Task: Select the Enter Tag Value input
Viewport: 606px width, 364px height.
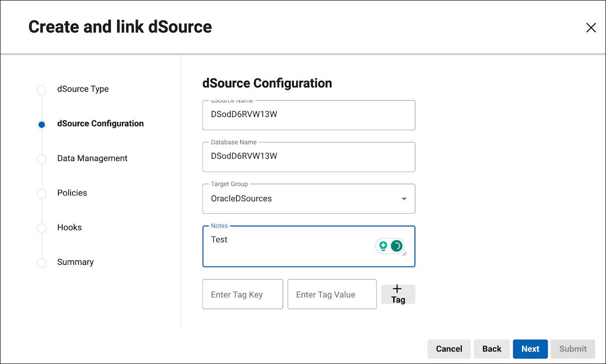Action: click(332, 295)
